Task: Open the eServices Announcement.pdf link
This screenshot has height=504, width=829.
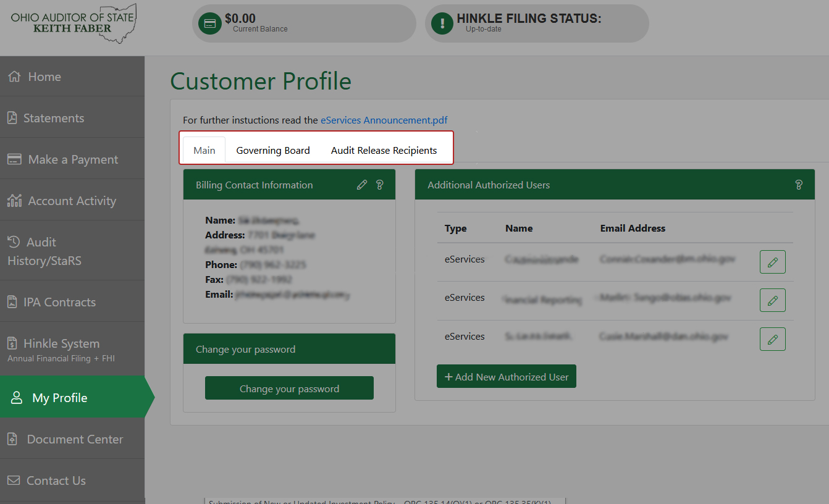Action: click(384, 120)
